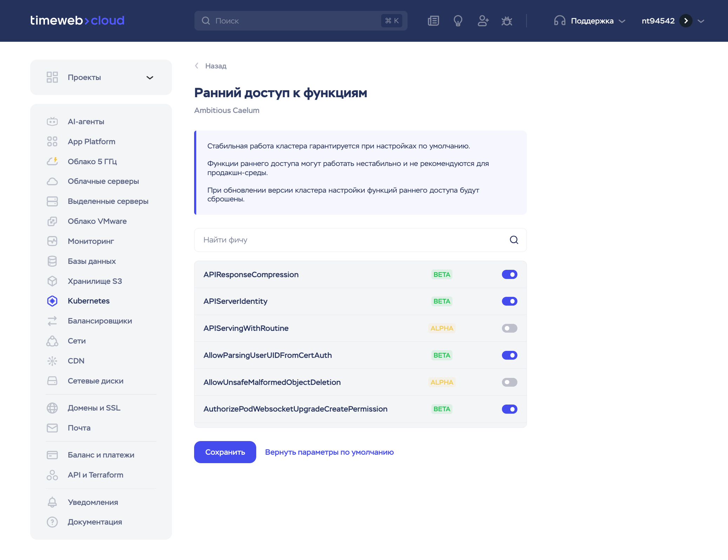Enable the APIServingWithRoutine toggle

(509, 328)
